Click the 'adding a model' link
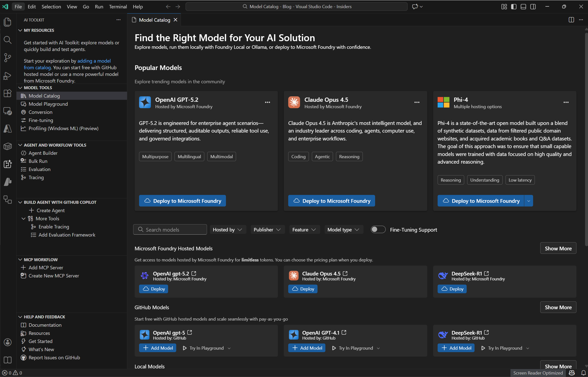Image resolution: width=588 pixels, height=377 pixels. click(x=94, y=61)
